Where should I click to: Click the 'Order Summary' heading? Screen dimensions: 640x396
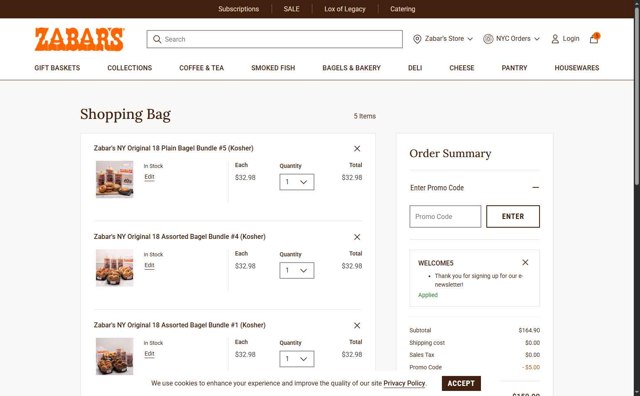pos(450,154)
